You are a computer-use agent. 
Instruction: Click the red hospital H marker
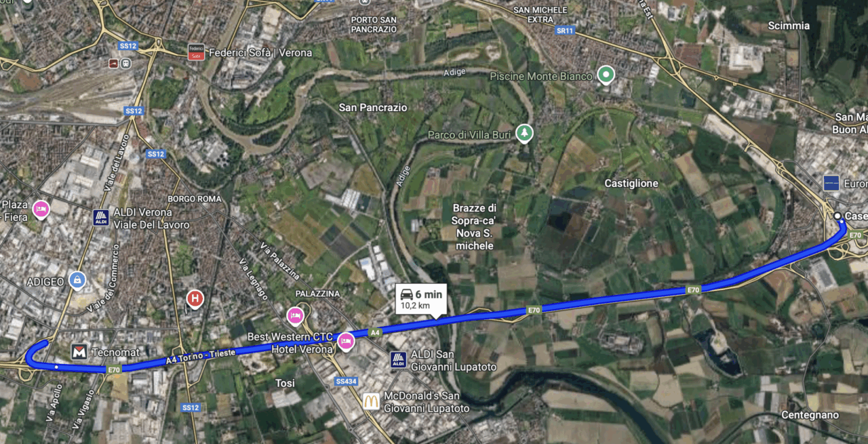[195, 298]
